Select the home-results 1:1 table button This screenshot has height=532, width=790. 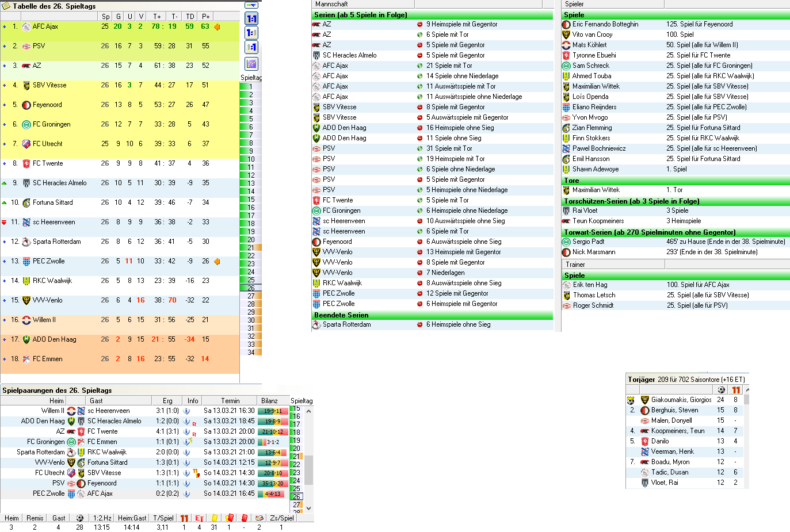pyautogui.click(x=251, y=33)
